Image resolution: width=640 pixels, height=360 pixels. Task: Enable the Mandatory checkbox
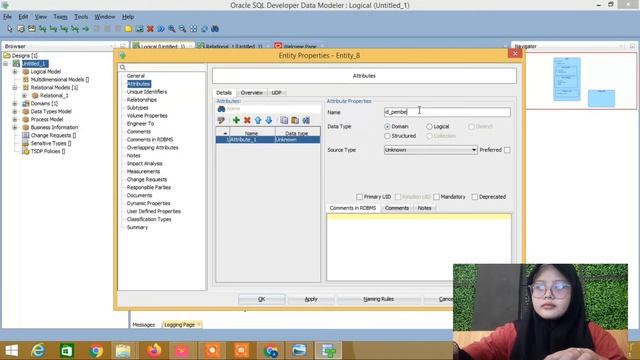coord(436,197)
